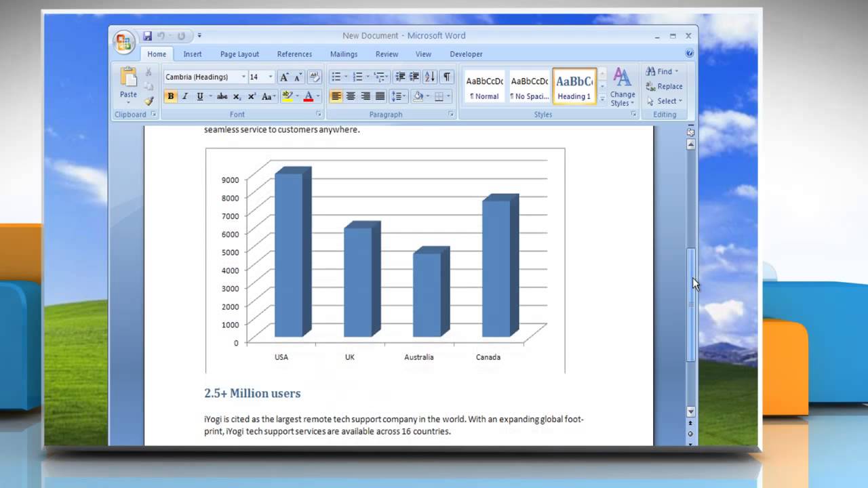Expand the Bullets list dropdown
This screenshot has height=488, width=868.
click(x=346, y=77)
